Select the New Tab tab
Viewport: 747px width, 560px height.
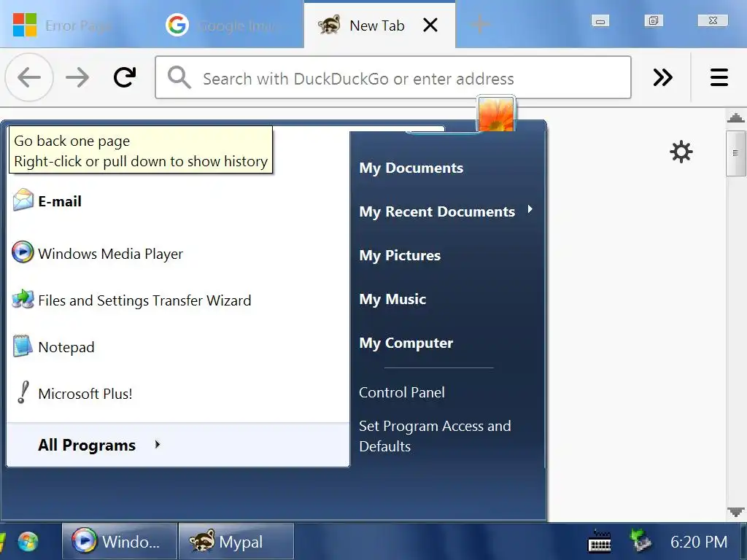coord(379,25)
